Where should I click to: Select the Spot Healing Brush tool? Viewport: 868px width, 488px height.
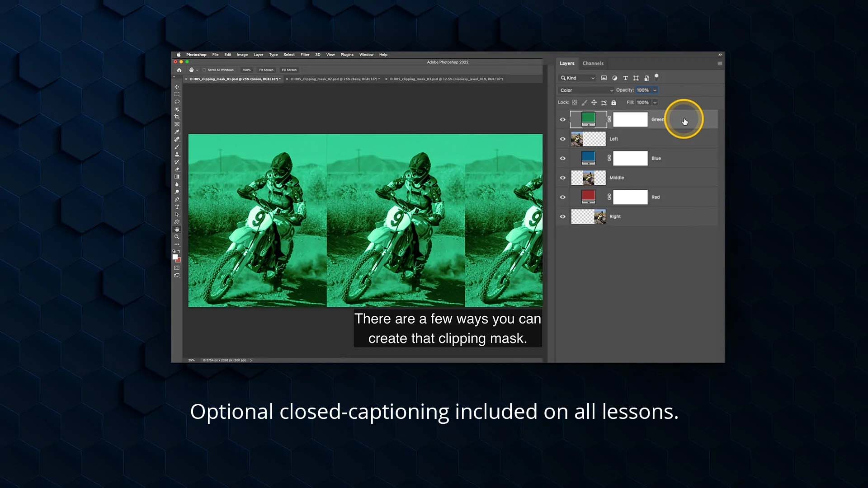tap(177, 139)
